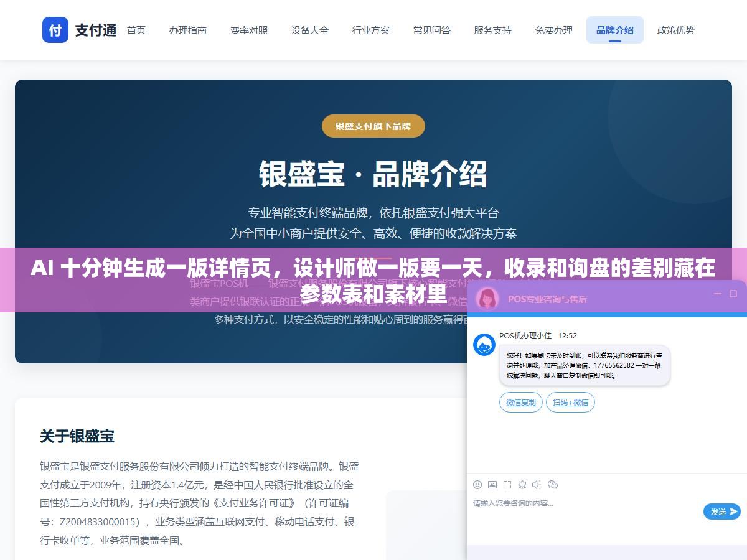Click the agent's chat message bubble
This screenshot has height=560, width=747.
[585, 365]
